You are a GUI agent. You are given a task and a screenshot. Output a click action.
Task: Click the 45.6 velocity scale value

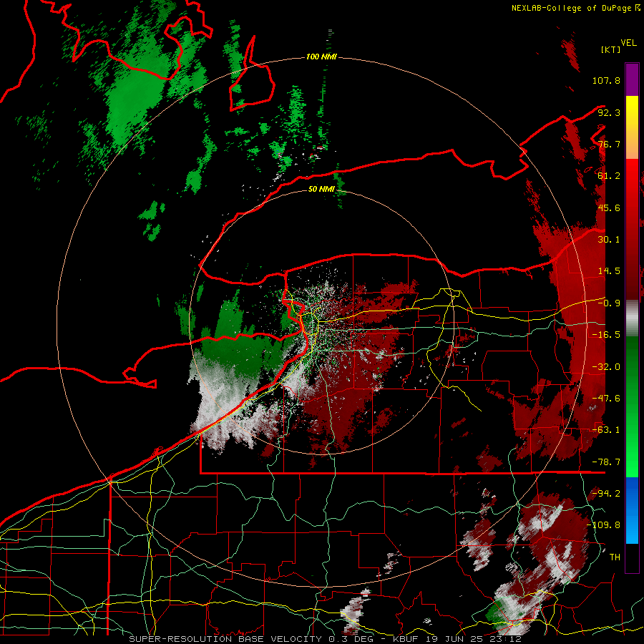click(x=609, y=208)
